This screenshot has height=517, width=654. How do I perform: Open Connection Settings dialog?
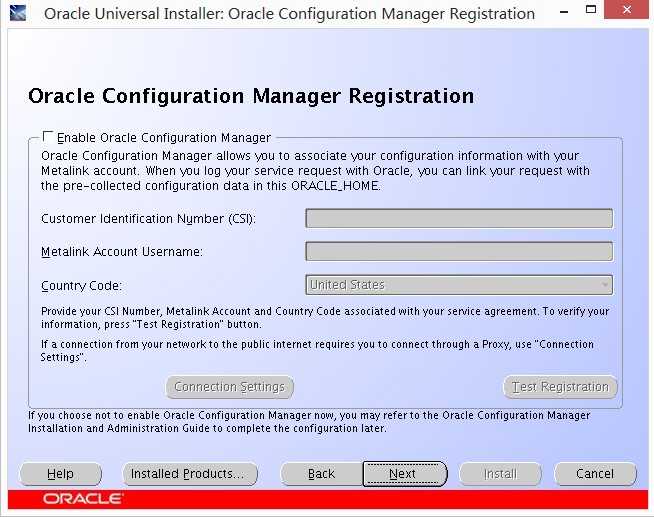click(x=230, y=387)
